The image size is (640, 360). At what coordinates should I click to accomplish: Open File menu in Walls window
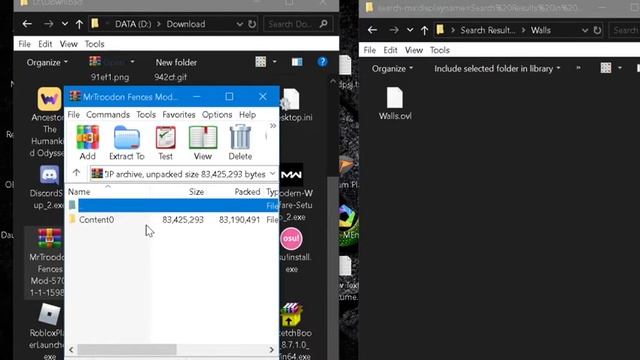pos(369,50)
